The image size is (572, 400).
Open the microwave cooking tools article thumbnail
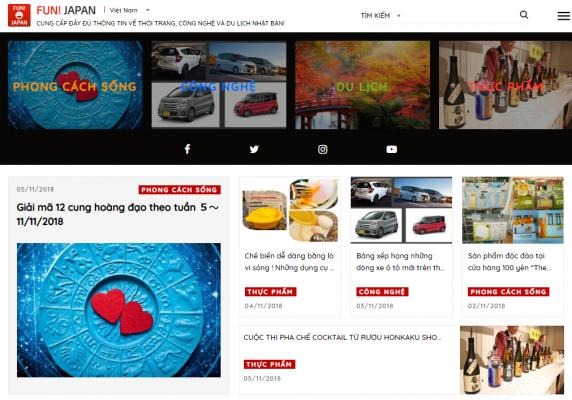[290, 210]
